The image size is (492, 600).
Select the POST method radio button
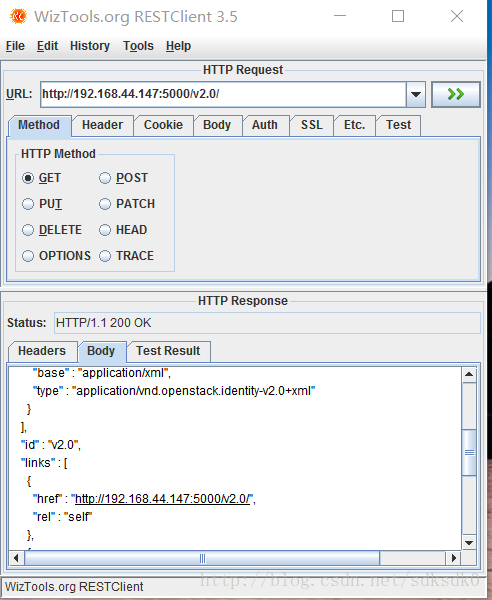[105, 178]
